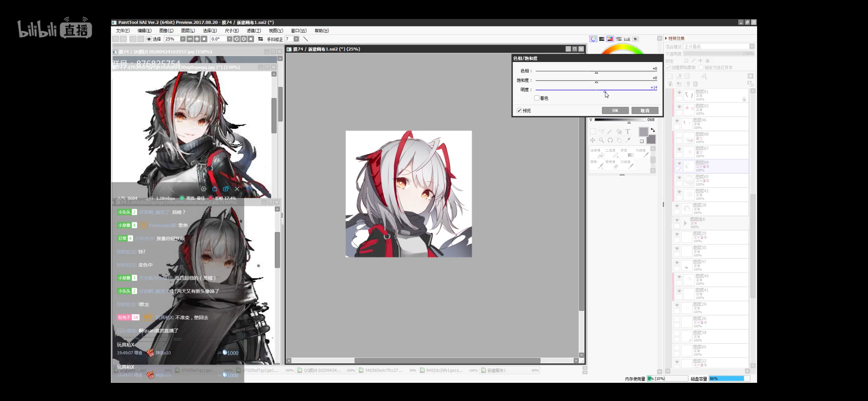The image size is (868, 401).
Task: Click scratchpad panel icon
Action: tap(635, 39)
